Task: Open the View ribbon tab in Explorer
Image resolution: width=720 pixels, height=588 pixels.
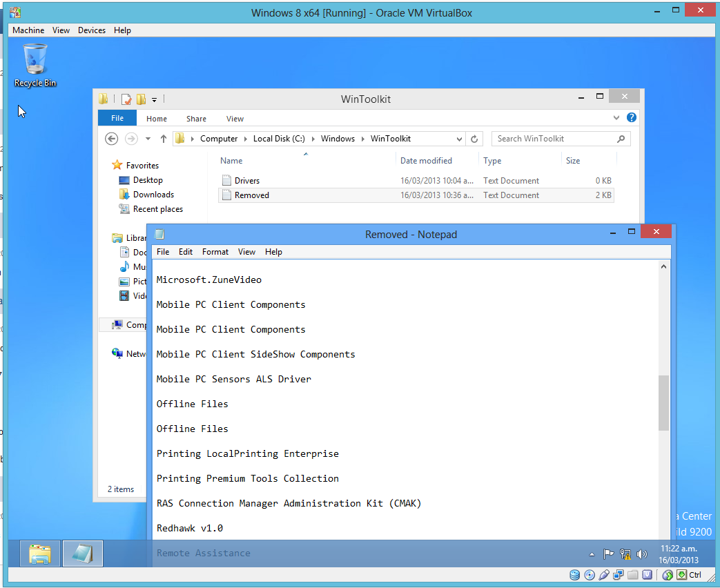Action: click(235, 119)
